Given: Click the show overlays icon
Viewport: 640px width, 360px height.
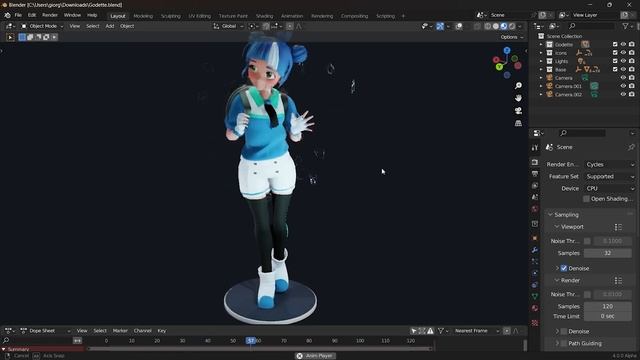Looking at the screenshot, I should click(x=459, y=26).
